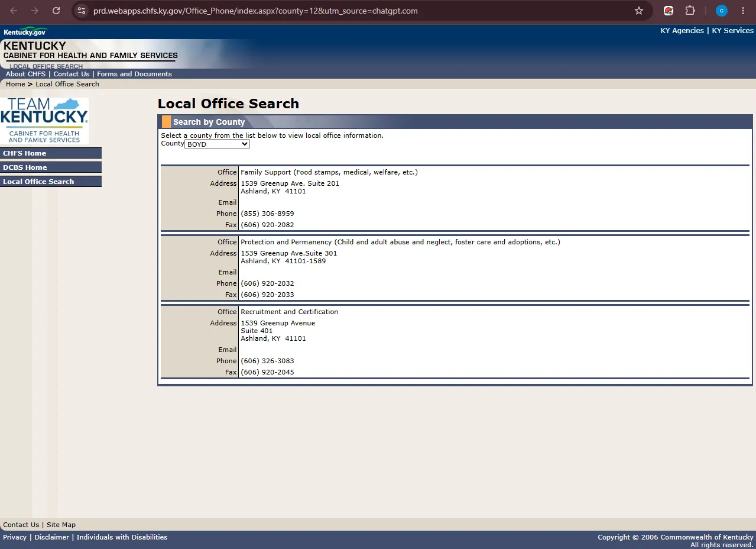Click the Team Kentucky logo image

(44, 120)
